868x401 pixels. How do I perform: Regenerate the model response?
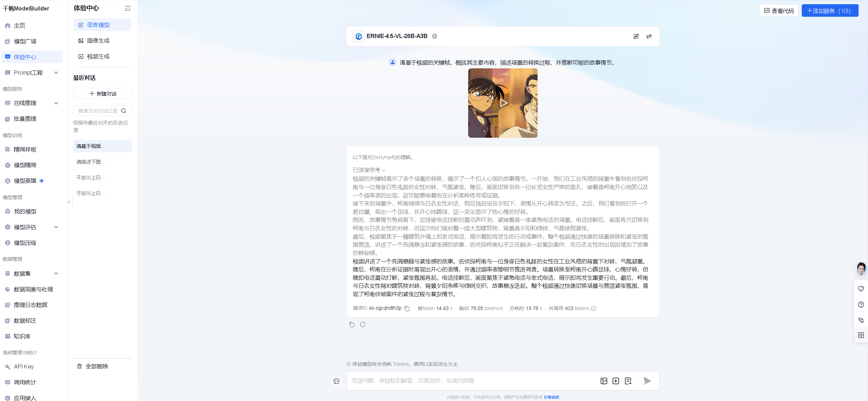(x=363, y=325)
